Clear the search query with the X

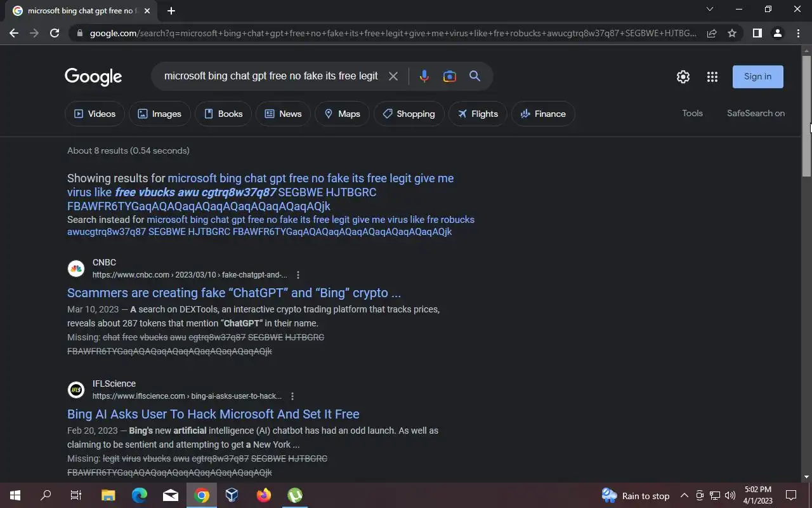pyautogui.click(x=393, y=76)
